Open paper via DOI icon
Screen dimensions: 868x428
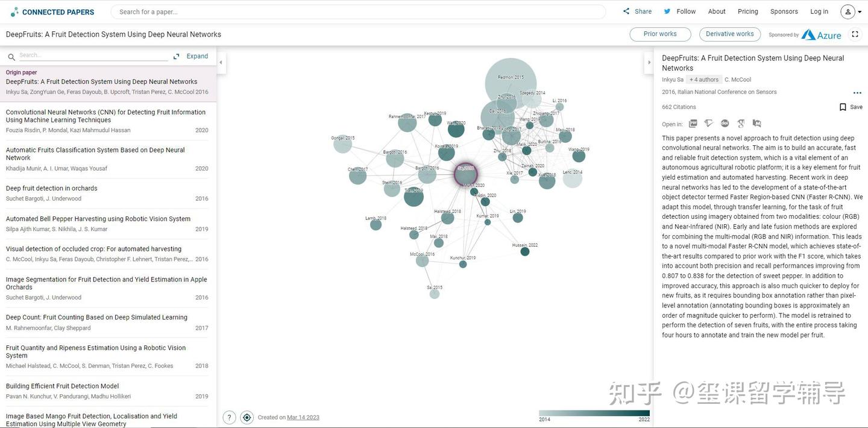(725, 124)
